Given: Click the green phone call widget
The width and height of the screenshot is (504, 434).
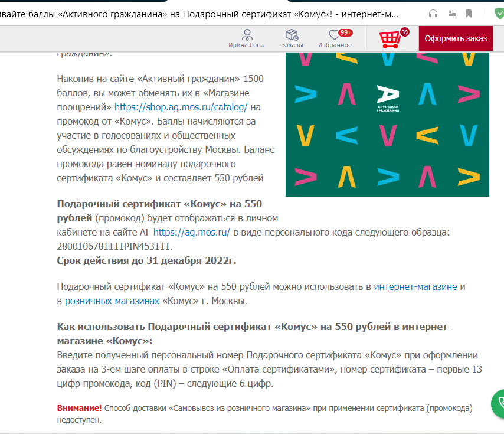Looking at the screenshot, I should click(x=499, y=403).
